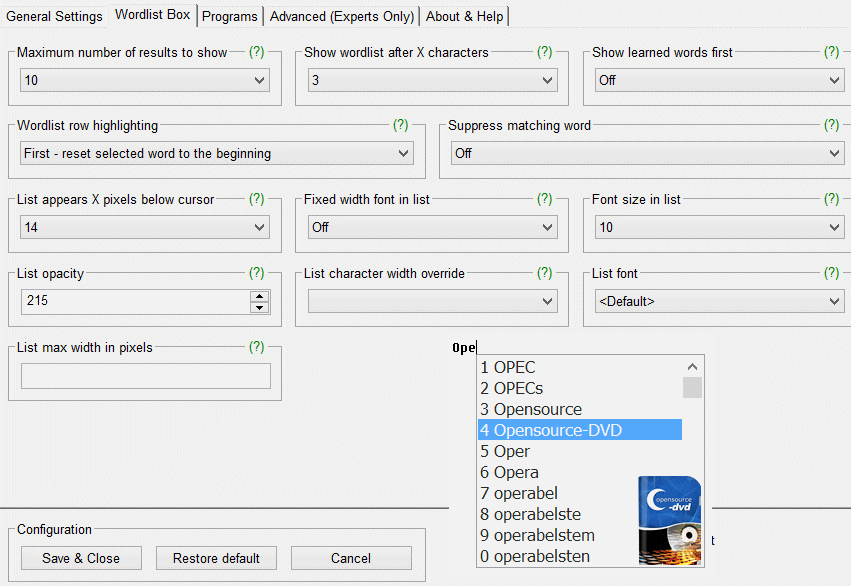Viewport: 851px width, 586px height.
Task: Click the Restore default button
Action: 216,558
